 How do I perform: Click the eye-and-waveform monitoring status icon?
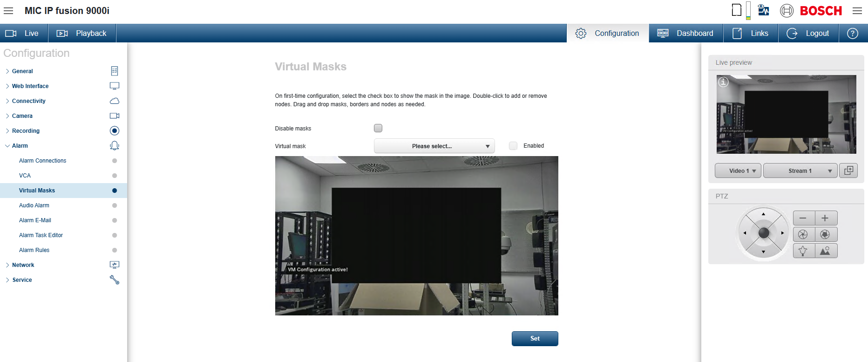pos(764,10)
